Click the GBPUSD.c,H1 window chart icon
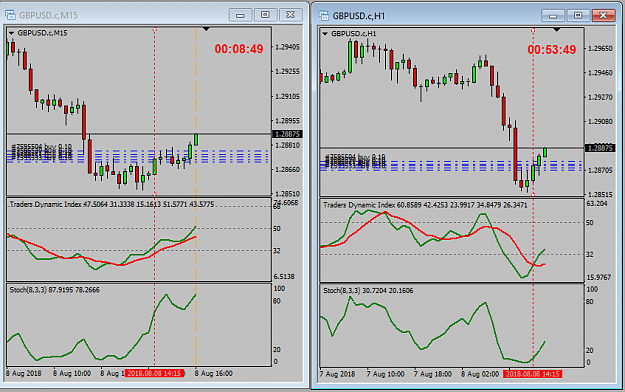This screenshot has height=392, width=625. point(324,16)
